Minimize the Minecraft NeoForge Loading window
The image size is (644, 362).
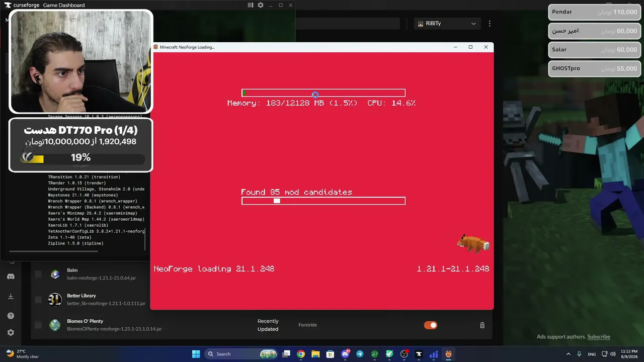[455, 47]
